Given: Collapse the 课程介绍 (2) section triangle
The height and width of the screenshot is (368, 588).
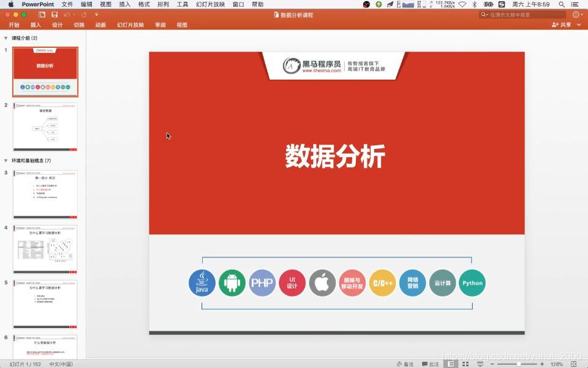Looking at the screenshot, I should point(6,38).
